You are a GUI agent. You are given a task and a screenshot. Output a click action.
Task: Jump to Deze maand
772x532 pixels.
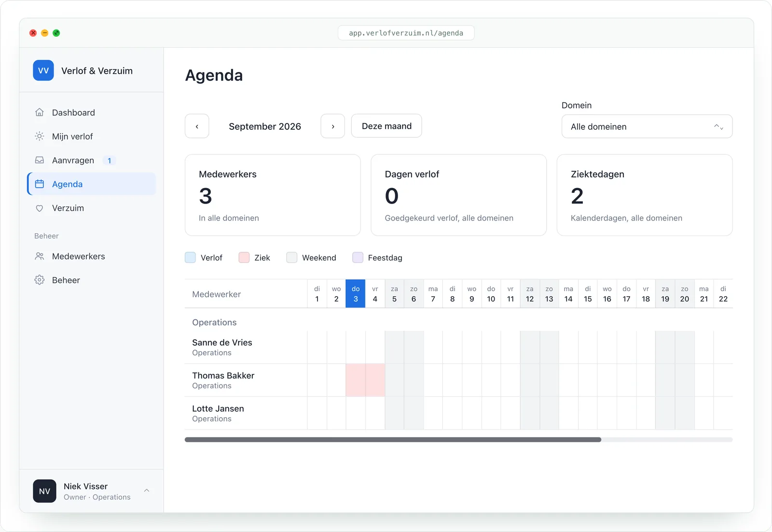coord(386,126)
